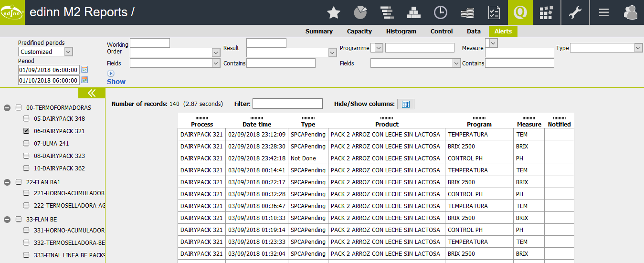The width and height of the screenshot is (644, 263).
Task: Click drag handle above Product column
Action: tap(387, 118)
